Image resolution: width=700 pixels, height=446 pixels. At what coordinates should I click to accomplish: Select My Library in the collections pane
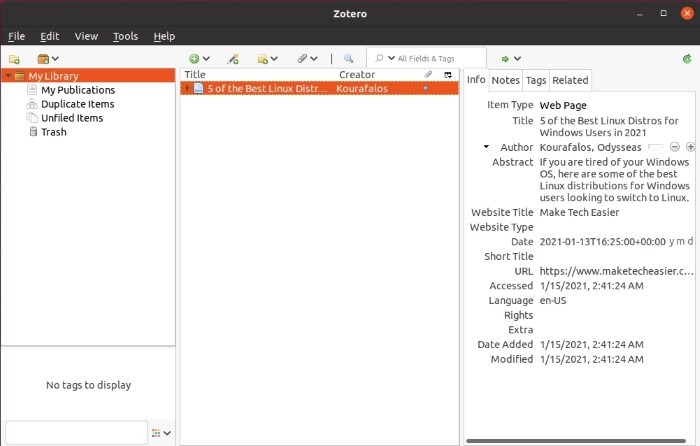coord(88,76)
